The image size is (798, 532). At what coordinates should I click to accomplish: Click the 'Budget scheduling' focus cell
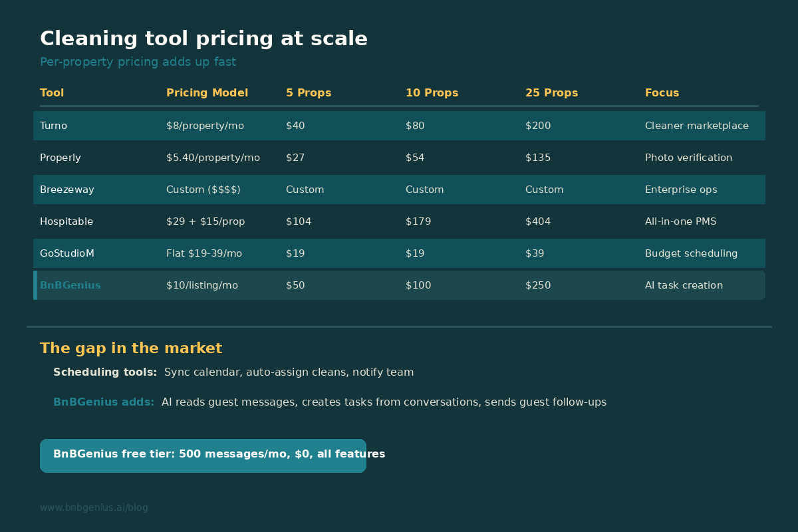(x=691, y=253)
